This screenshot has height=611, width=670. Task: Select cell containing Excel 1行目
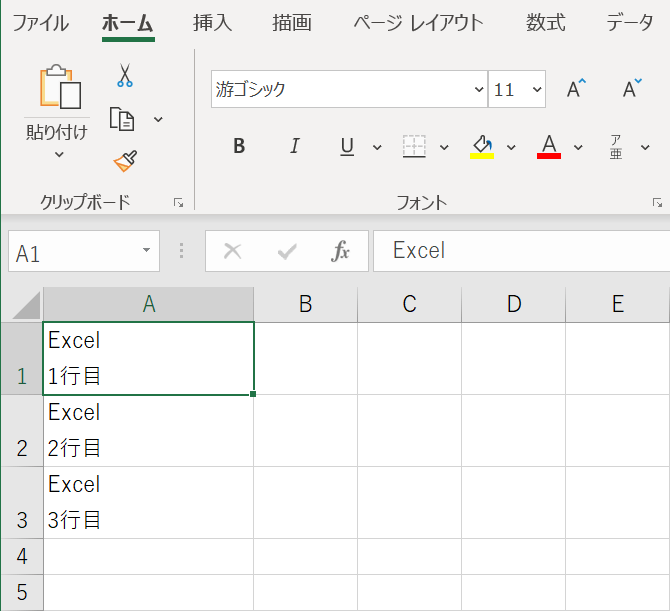click(x=149, y=358)
